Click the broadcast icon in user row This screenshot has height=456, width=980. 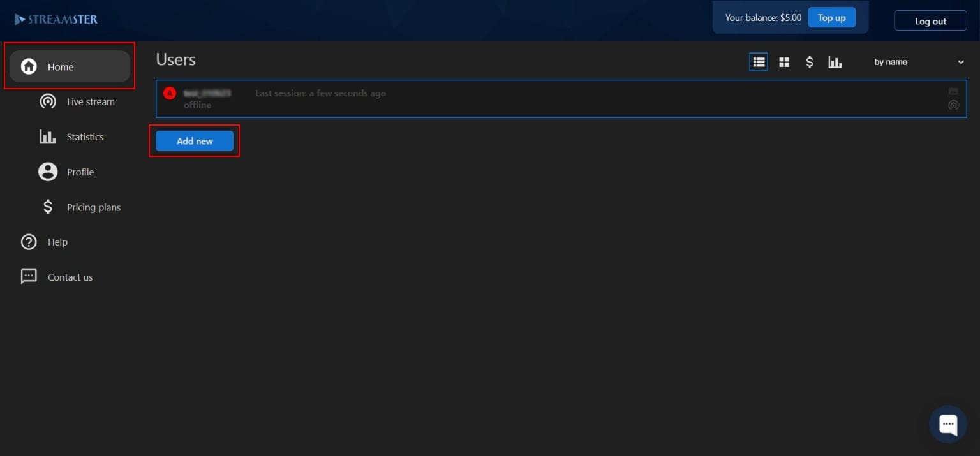(x=953, y=105)
